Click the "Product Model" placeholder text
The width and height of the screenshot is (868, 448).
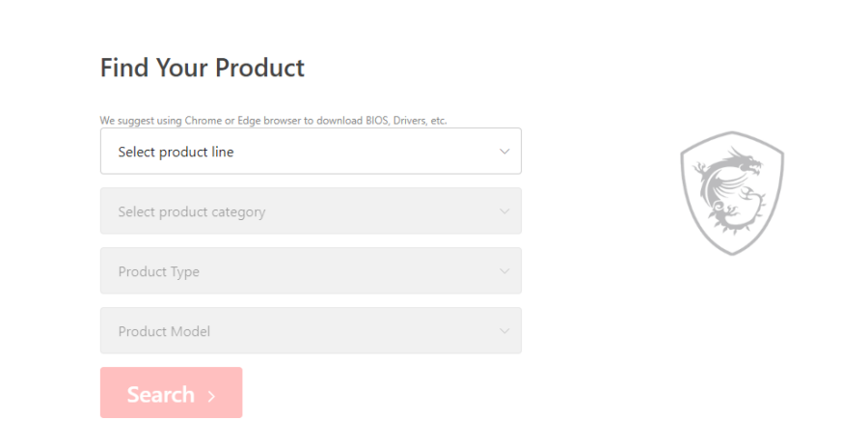click(x=164, y=331)
